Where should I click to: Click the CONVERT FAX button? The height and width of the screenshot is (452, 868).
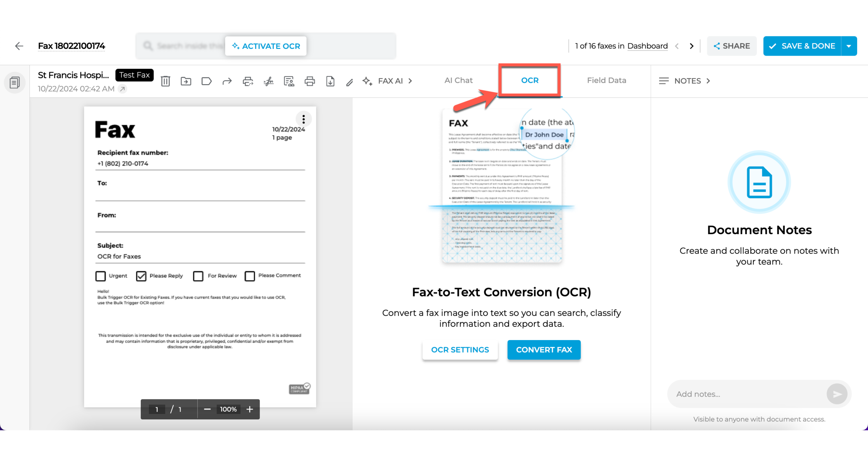pos(544,350)
